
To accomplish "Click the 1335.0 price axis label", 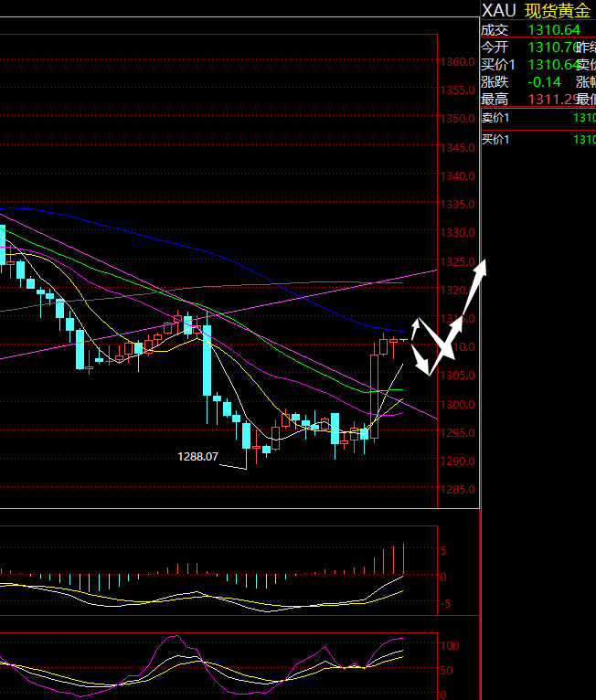I will coord(458,205).
